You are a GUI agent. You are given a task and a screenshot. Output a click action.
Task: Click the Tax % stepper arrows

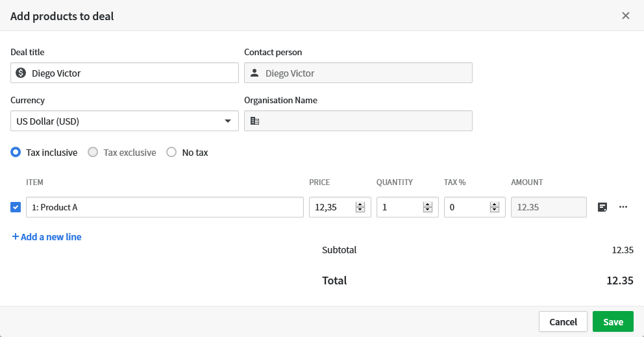pyautogui.click(x=495, y=207)
